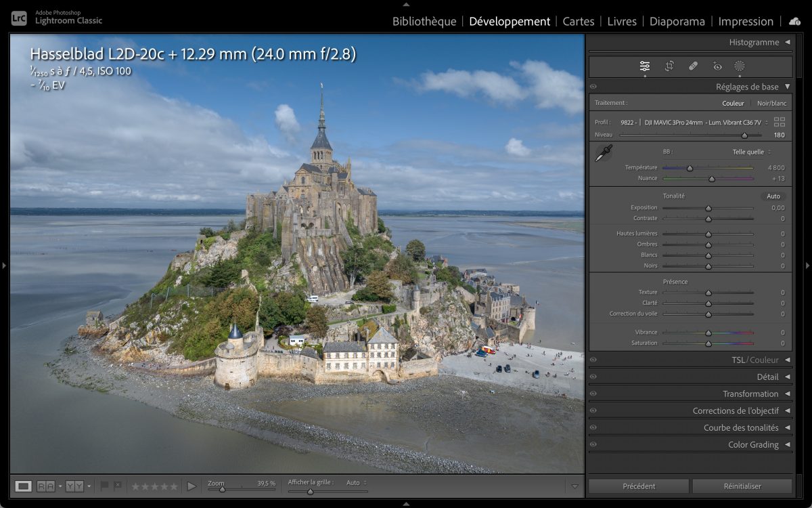Switch to the Bibliothèque module
Image resolution: width=812 pixels, height=508 pixels.
coord(424,21)
